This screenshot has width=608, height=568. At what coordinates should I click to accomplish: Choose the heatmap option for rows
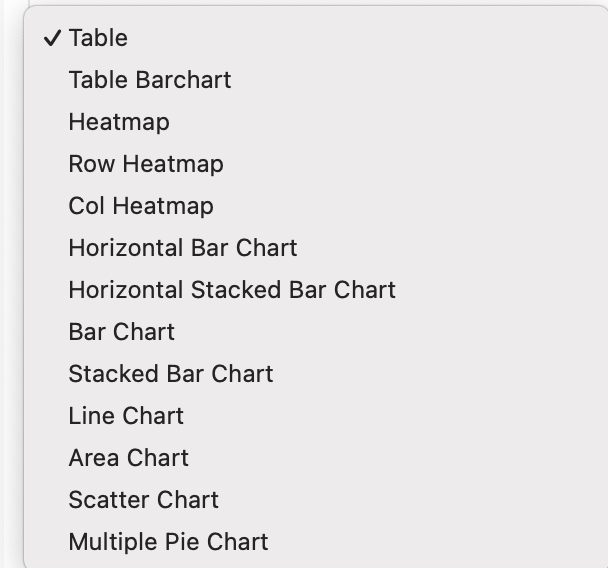(145, 164)
